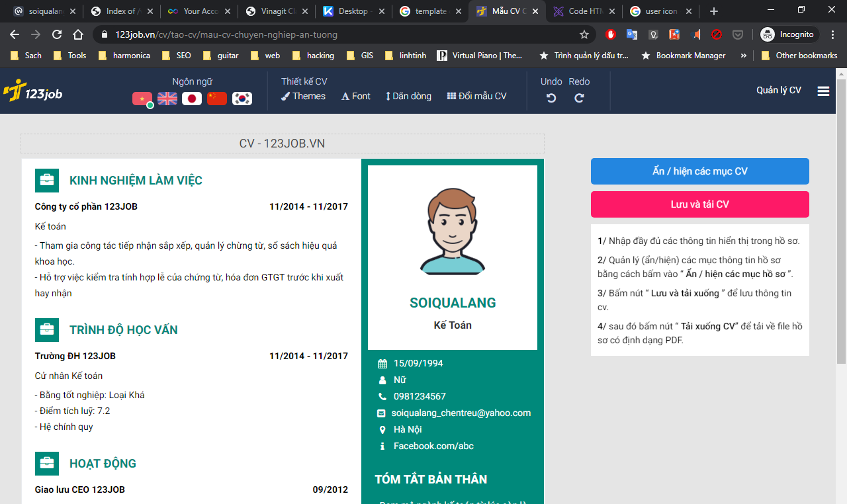Bookmark this page with the star icon

pos(584,34)
